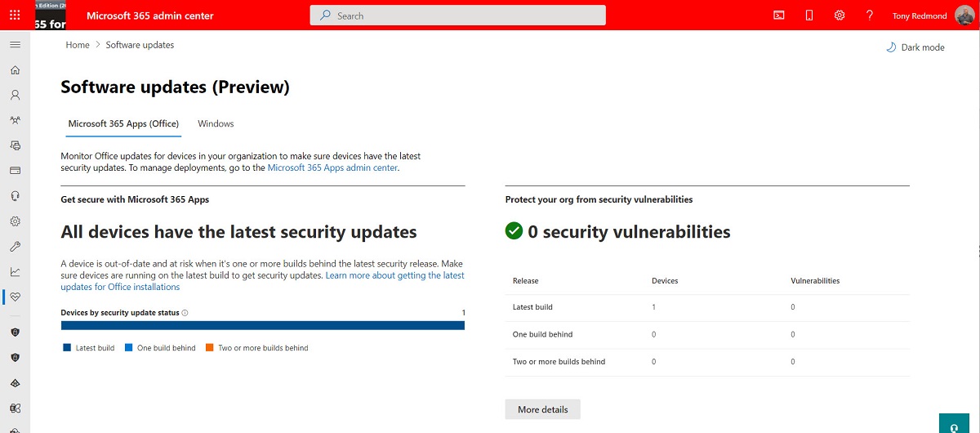The image size is (980, 433).
Task: Open Support headset icon in sidebar
Action: tap(15, 196)
